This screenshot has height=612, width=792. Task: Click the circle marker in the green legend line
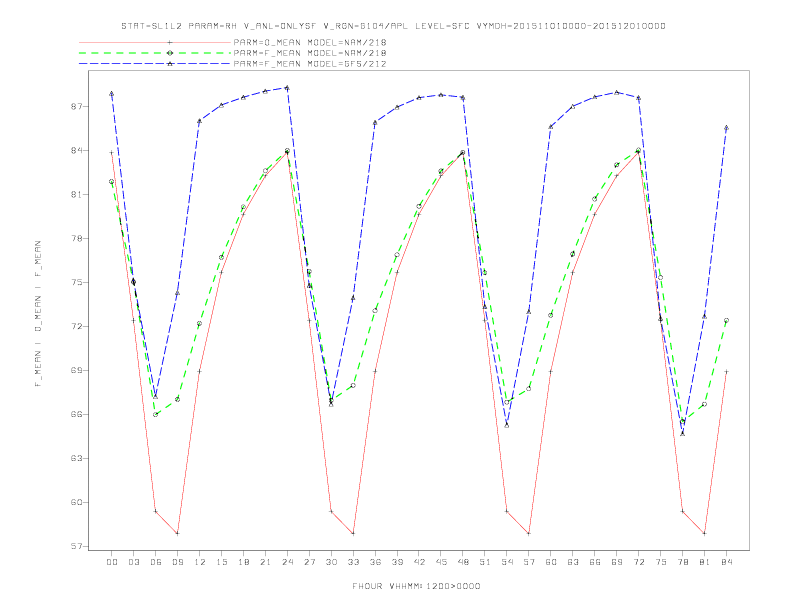(x=170, y=53)
